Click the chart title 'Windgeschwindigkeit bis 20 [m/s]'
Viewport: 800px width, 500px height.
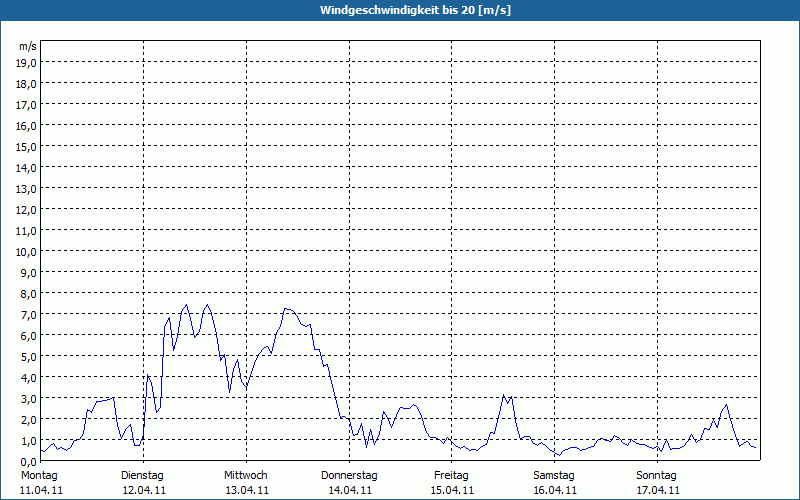click(415, 10)
